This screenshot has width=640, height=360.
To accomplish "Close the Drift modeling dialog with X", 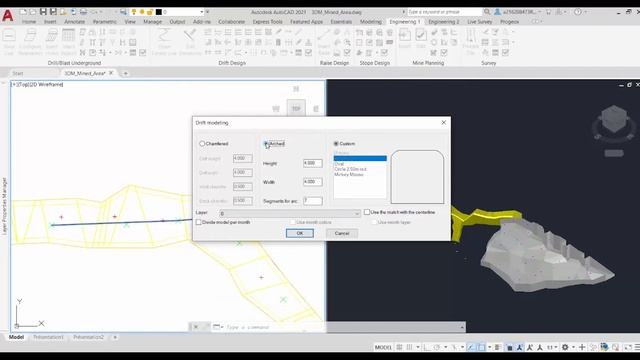I will point(444,122).
